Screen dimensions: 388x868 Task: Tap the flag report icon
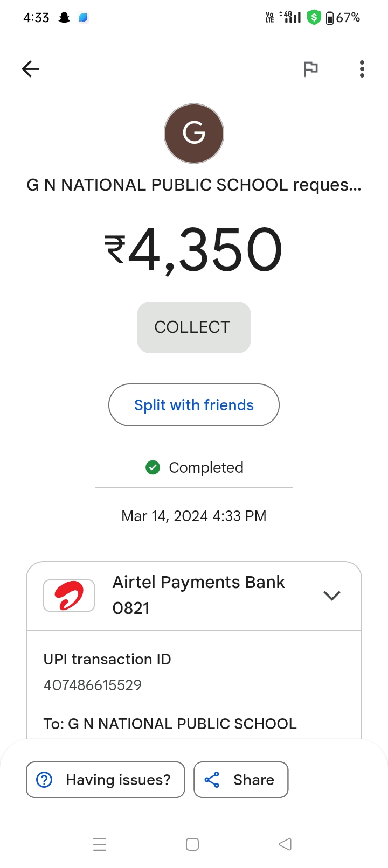pyautogui.click(x=310, y=69)
